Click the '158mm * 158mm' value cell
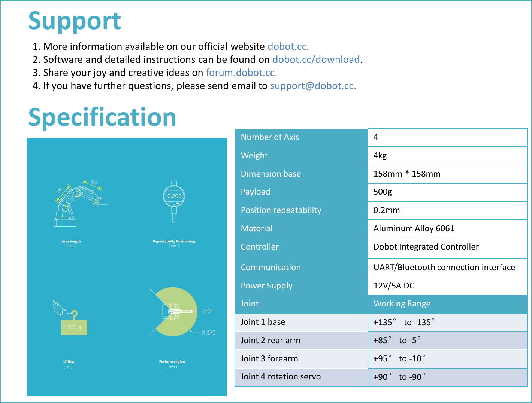The image size is (532, 403). click(447, 174)
